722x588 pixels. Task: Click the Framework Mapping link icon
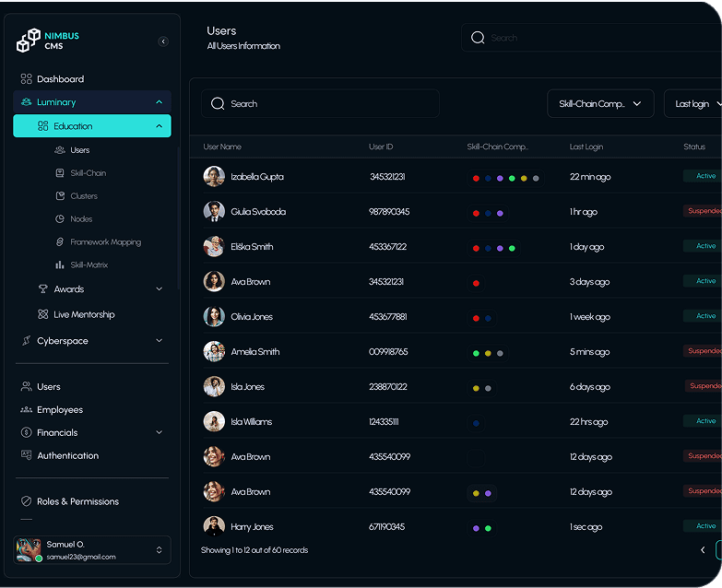[60, 242]
